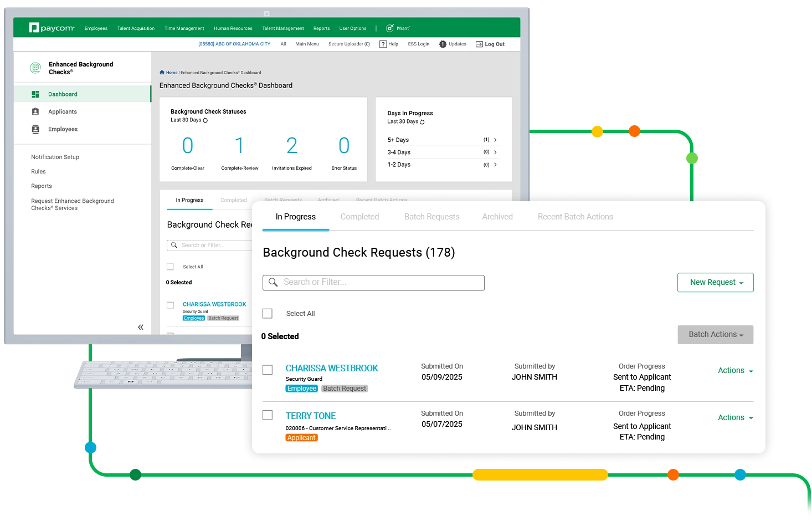This screenshot has height=521, width=812.
Task: Click the Log Out icon
Action: click(x=479, y=44)
